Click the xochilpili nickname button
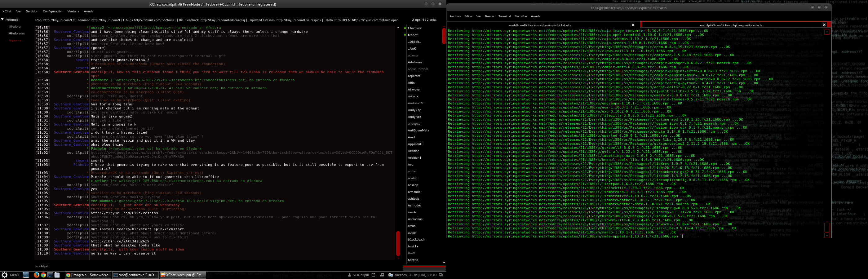868x279 pixels. [42, 266]
